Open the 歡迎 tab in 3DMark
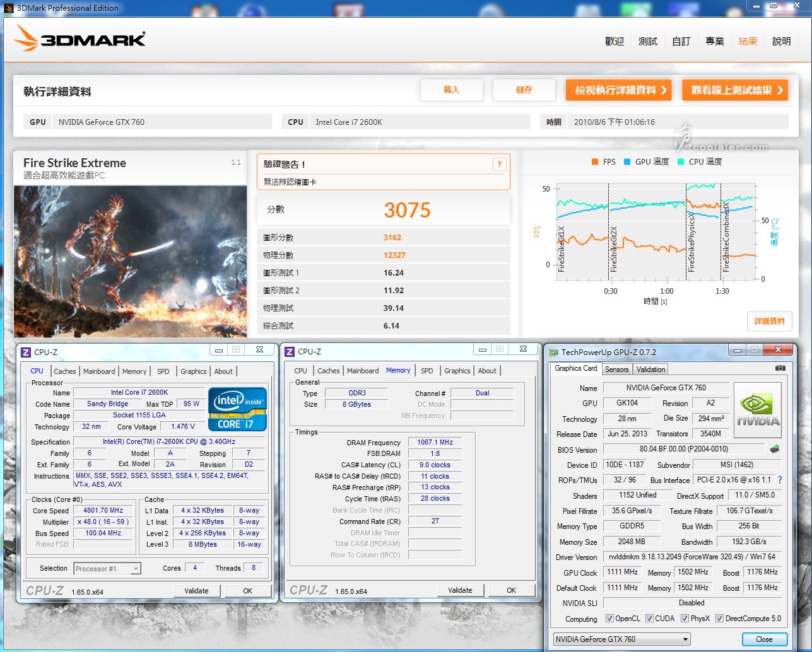The width and height of the screenshot is (812, 652). click(x=615, y=41)
